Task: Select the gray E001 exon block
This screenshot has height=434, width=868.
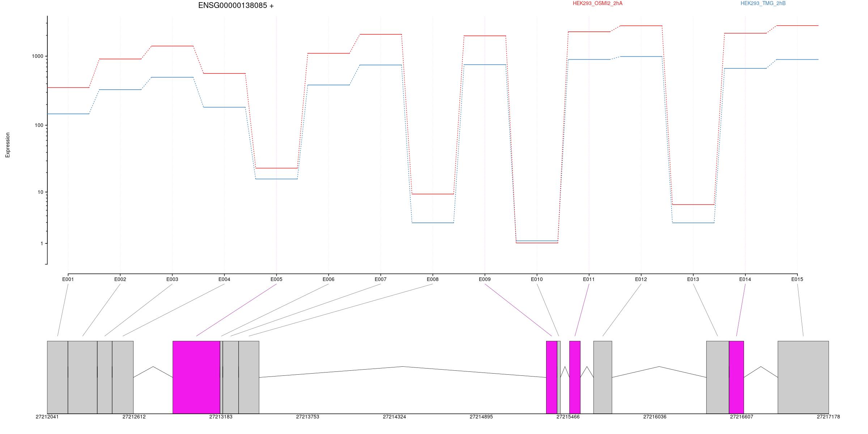Action: tap(58, 377)
